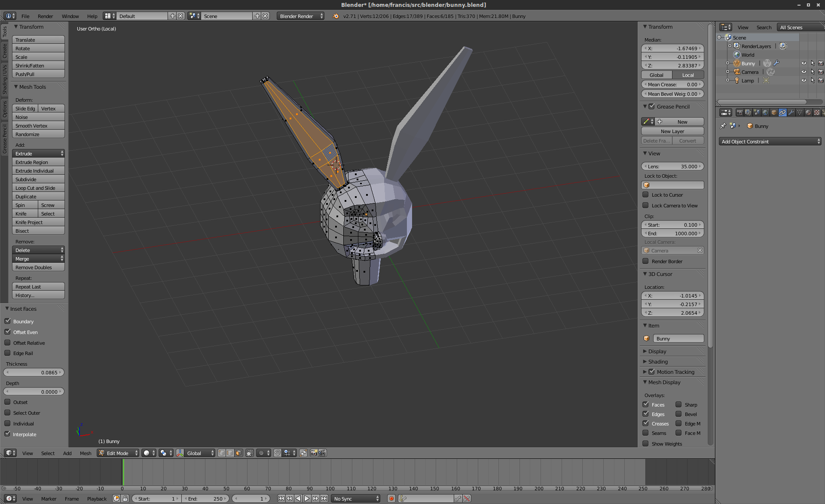Open the outliner Search menu
Screen dimensions: 825x504
click(x=764, y=27)
